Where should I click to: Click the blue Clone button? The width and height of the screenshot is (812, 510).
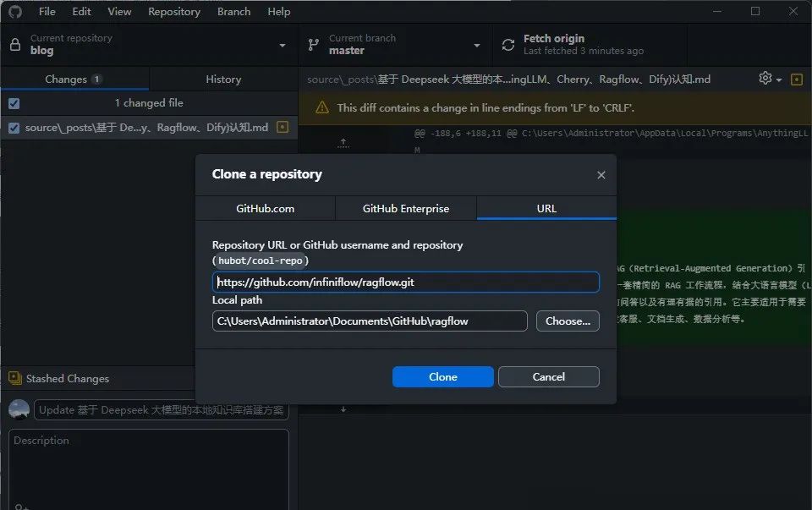point(442,376)
